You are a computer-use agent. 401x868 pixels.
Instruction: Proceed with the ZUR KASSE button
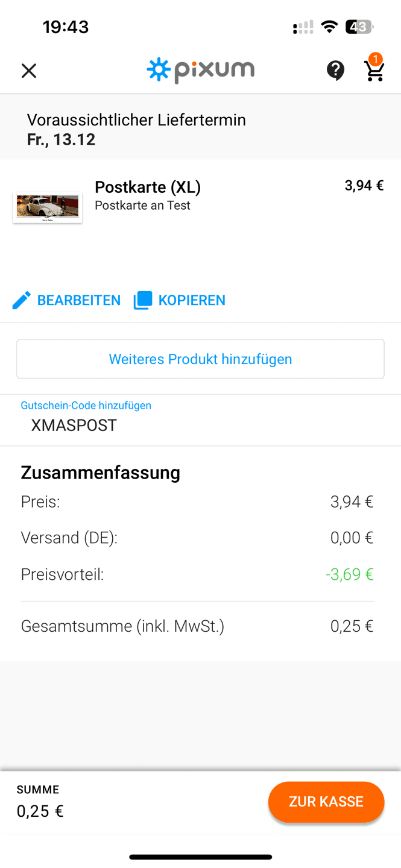click(326, 802)
